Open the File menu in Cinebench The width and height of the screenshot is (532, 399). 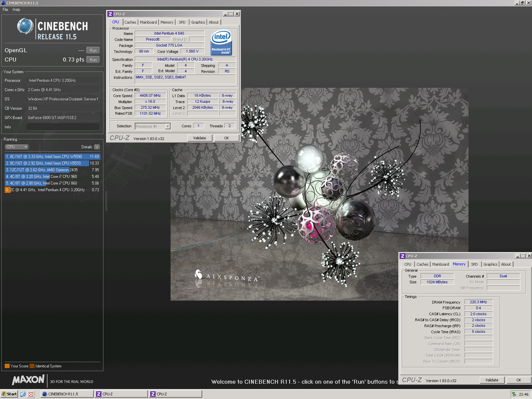pyautogui.click(x=5, y=10)
